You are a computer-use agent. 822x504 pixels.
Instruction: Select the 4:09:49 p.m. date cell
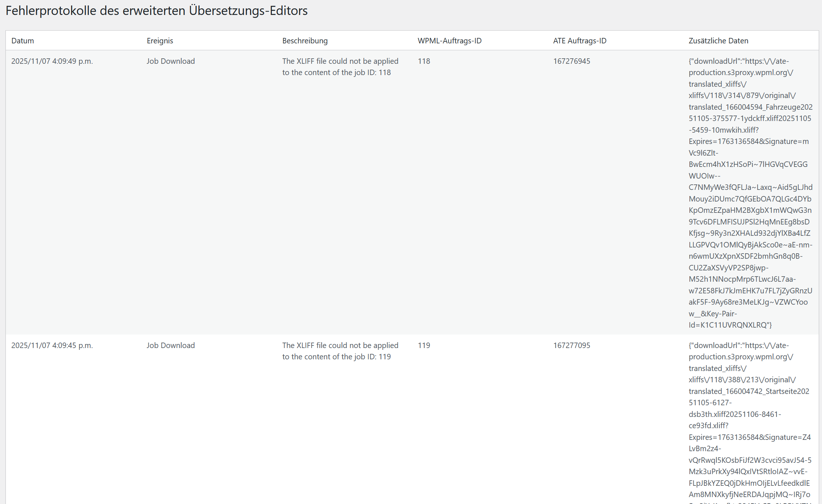coord(52,61)
